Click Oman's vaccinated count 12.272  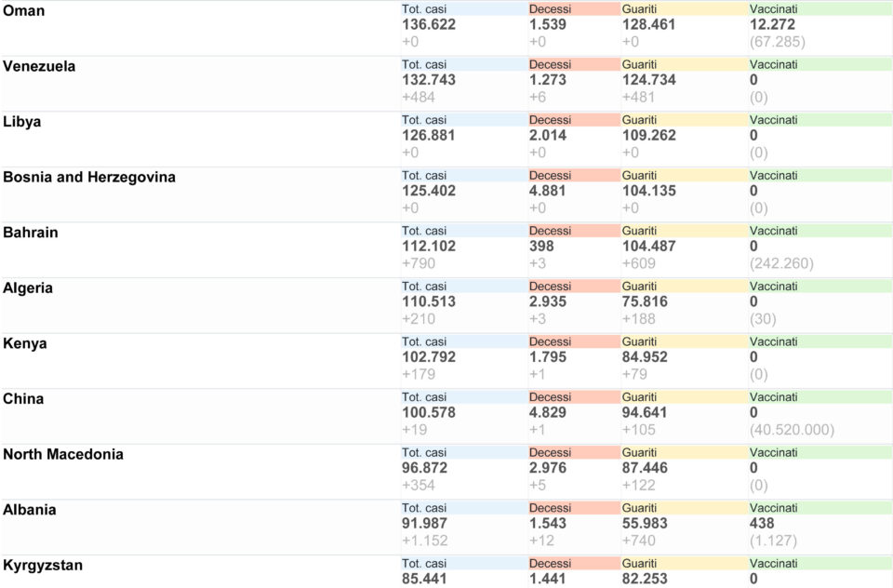[772, 24]
